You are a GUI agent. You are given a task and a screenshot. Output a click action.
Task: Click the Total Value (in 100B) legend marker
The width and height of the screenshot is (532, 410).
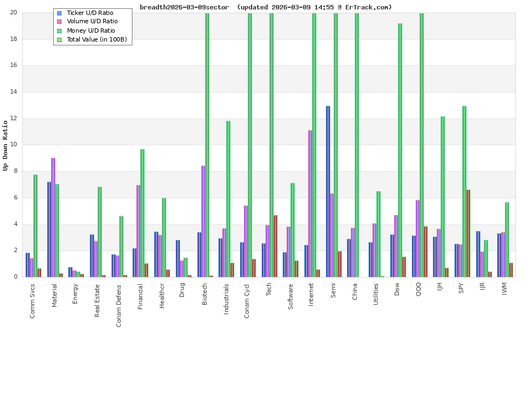click(59, 39)
